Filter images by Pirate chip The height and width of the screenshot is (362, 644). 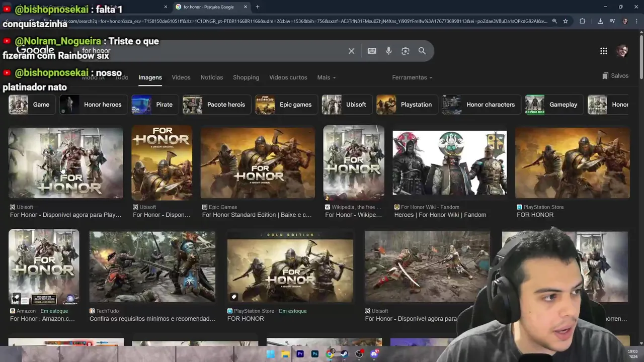click(x=154, y=105)
